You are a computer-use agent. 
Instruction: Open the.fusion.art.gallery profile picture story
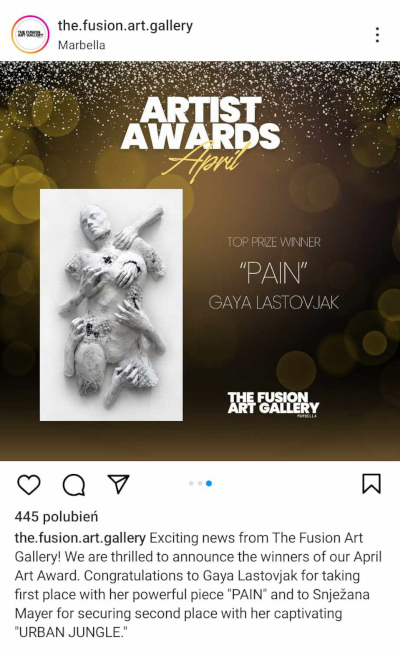pos(30,35)
